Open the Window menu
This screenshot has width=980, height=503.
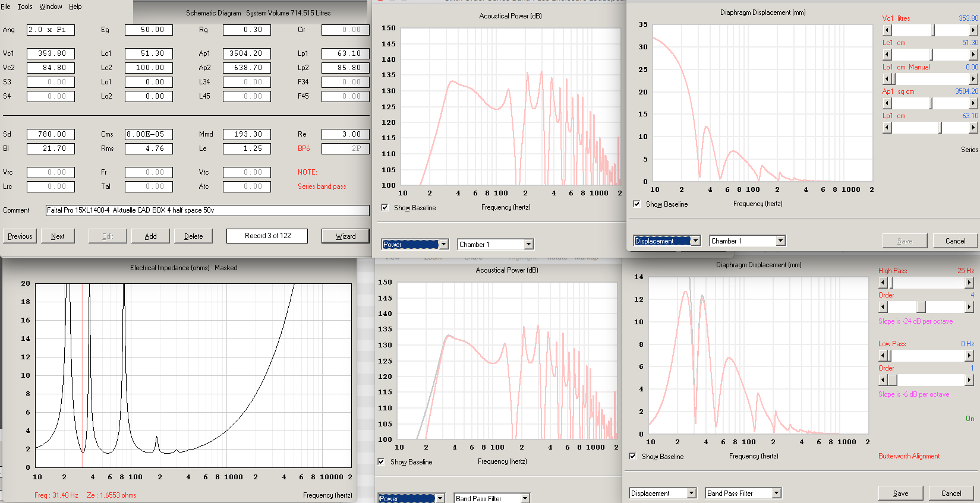[x=51, y=7]
